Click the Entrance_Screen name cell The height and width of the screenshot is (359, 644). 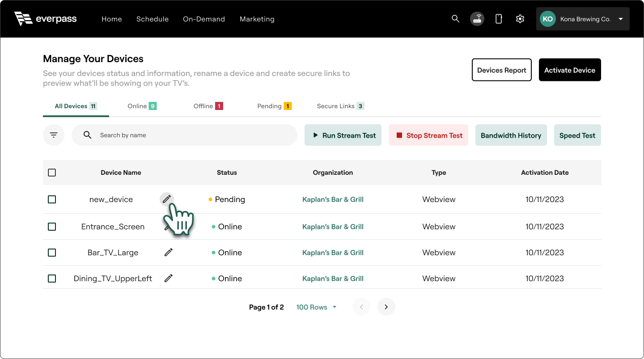(x=113, y=227)
